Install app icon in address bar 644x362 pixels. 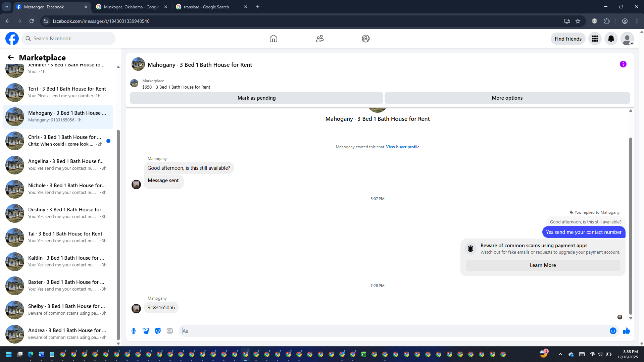(x=567, y=21)
